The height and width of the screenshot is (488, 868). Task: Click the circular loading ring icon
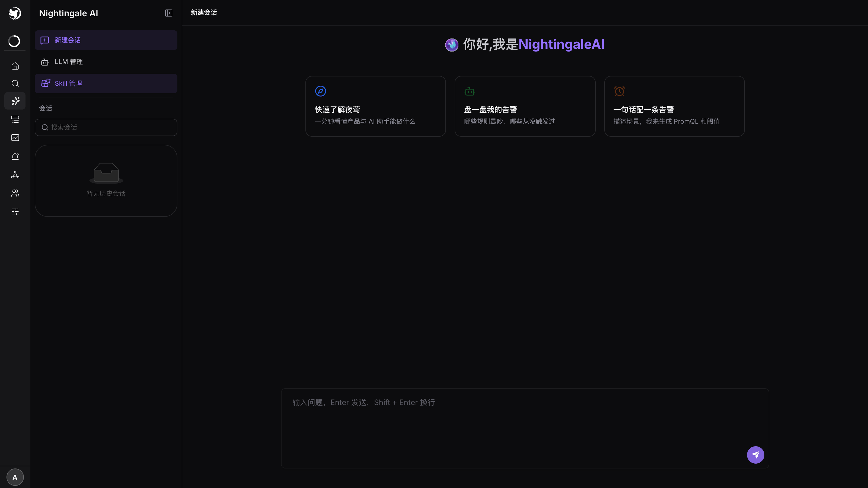click(14, 41)
